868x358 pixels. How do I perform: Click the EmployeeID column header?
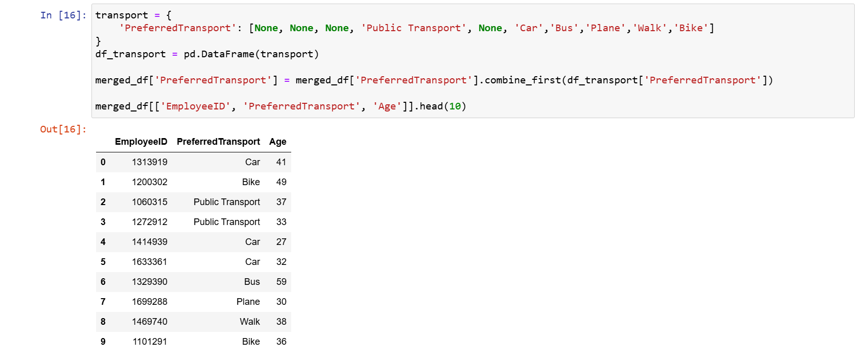(x=141, y=142)
